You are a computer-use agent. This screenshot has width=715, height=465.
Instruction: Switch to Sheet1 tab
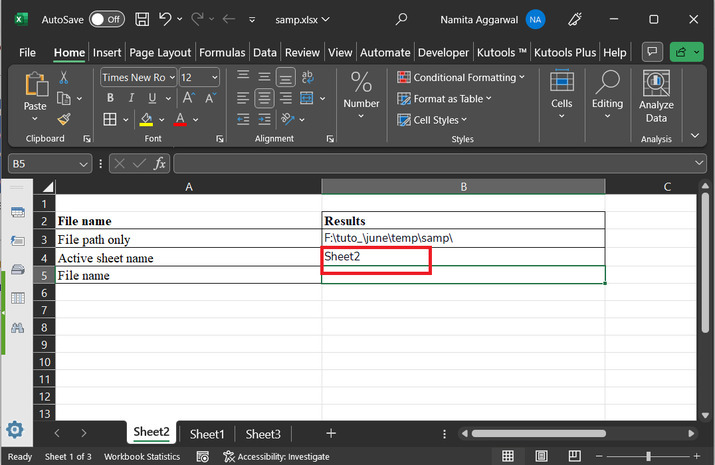pyautogui.click(x=207, y=434)
